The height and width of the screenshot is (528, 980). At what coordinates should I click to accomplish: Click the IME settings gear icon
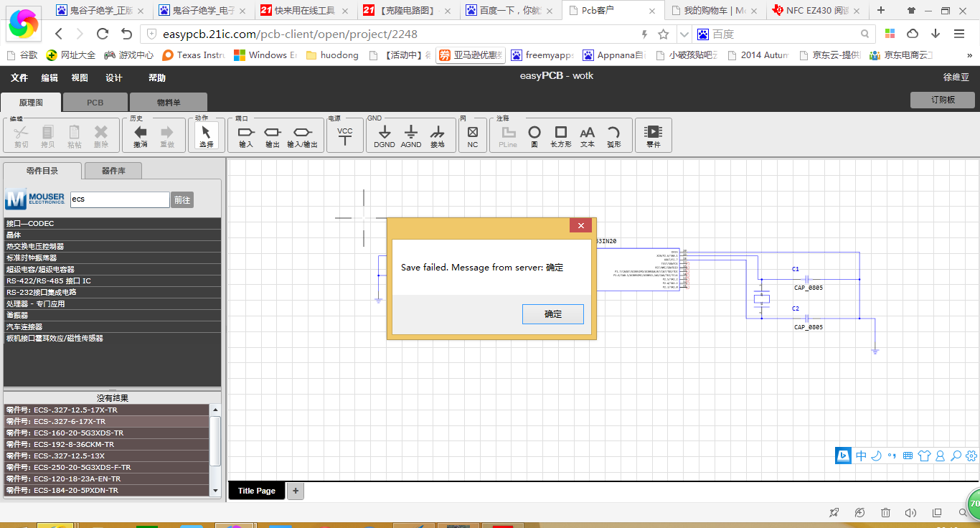[971, 456]
